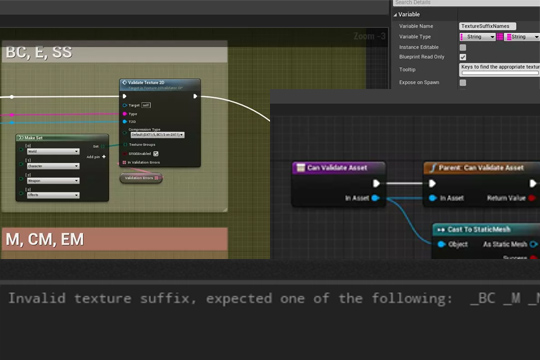Click the reroute node on blue wire

[x=12, y=123]
